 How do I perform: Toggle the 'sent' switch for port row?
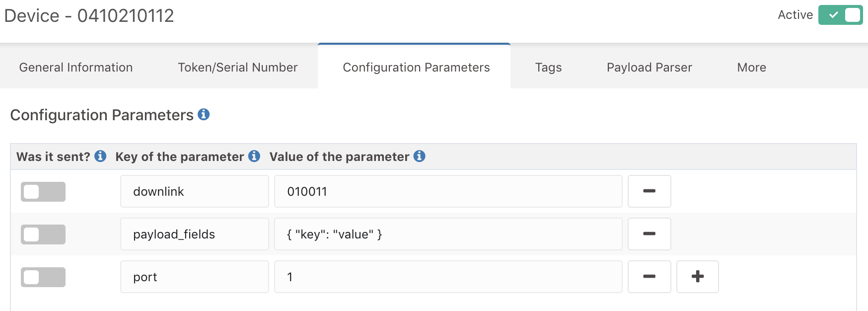pos(43,277)
